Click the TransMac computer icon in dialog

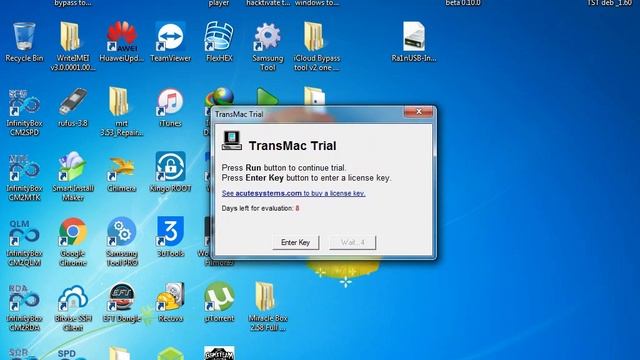(x=232, y=141)
